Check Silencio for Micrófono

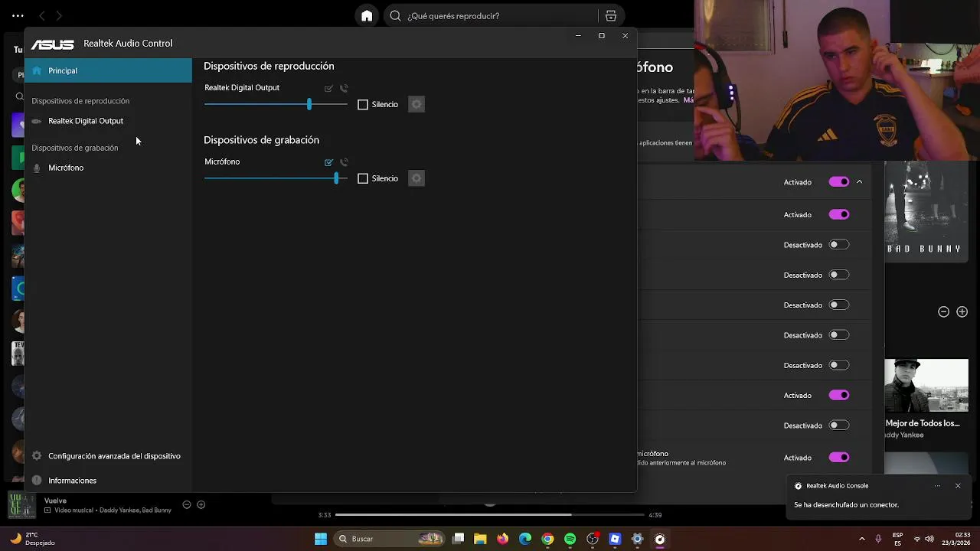[x=363, y=179]
